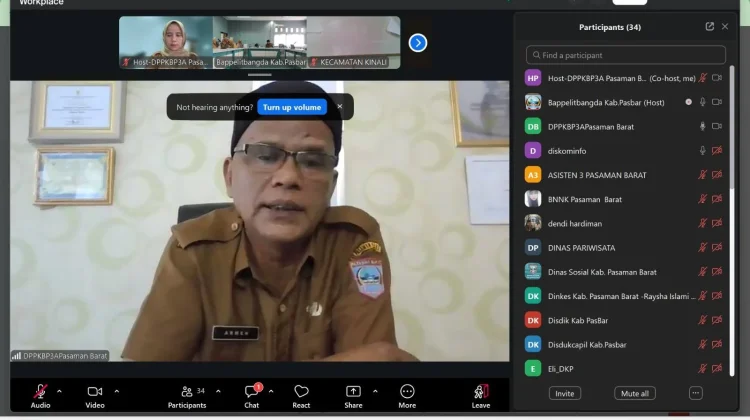Click muted mic icon for Dinkes Kab. Pasaman Barat
This screenshot has width=750, height=420.
[x=702, y=296]
